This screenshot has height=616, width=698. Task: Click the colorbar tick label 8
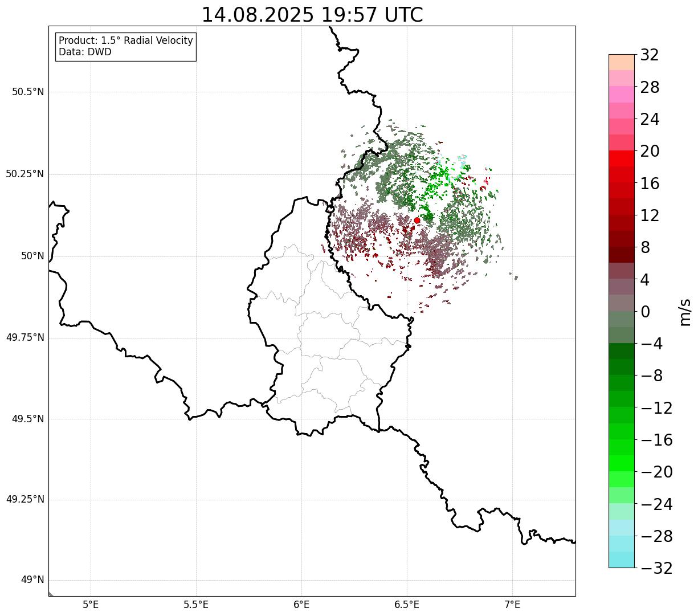pos(645,248)
